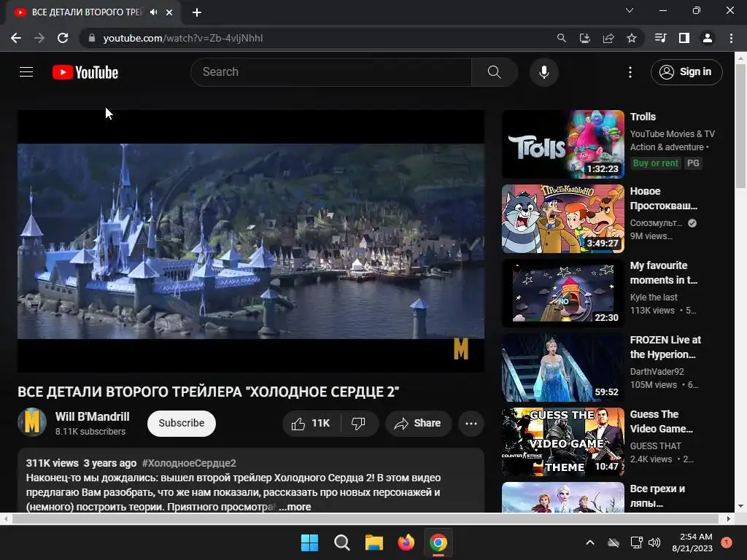Click DarthVader92 channel name

tap(657, 371)
